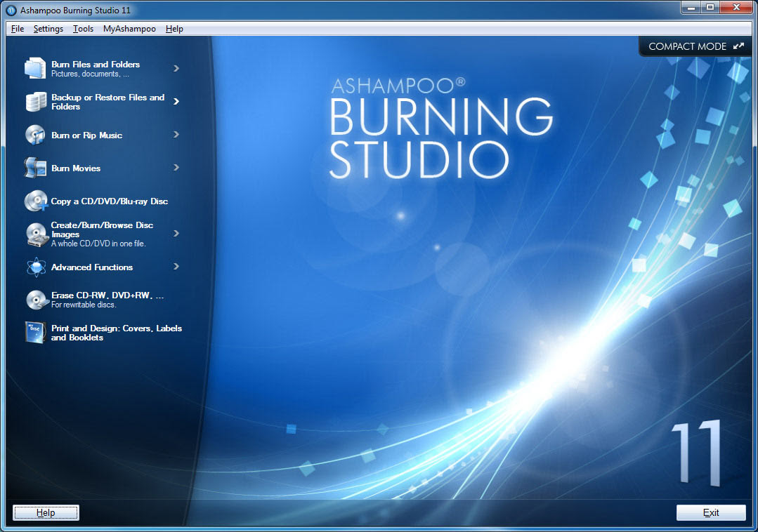
Task: Open the Settings menu
Action: (x=48, y=29)
